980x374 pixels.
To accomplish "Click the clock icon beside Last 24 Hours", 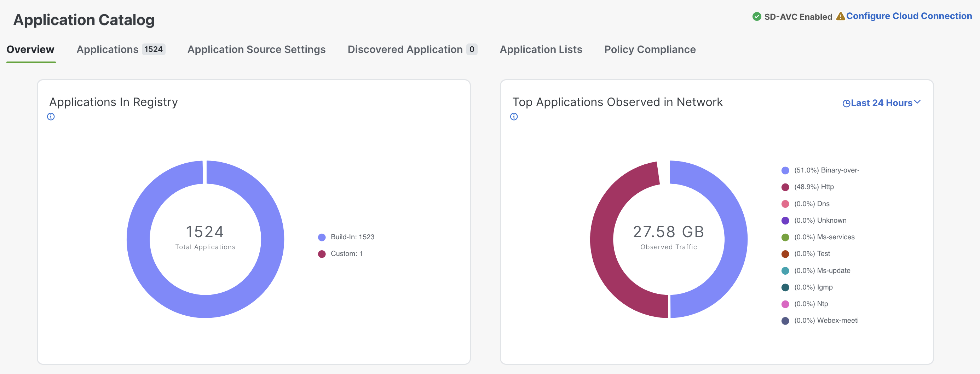I will click(846, 103).
